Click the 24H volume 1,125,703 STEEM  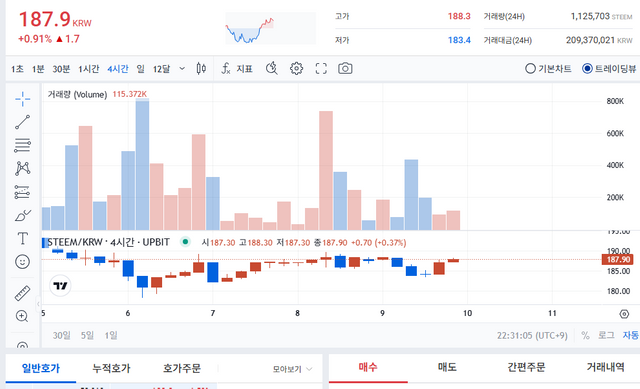click(x=601, y=16)
